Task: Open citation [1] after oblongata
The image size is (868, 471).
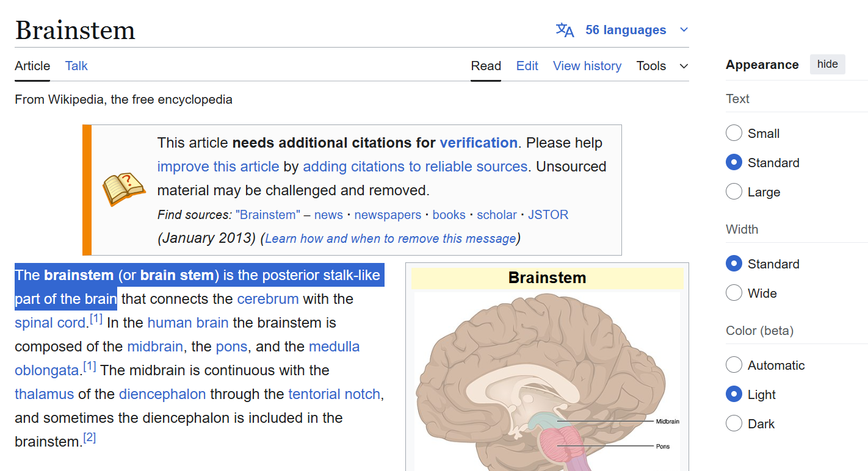Action: coord(90,367)
